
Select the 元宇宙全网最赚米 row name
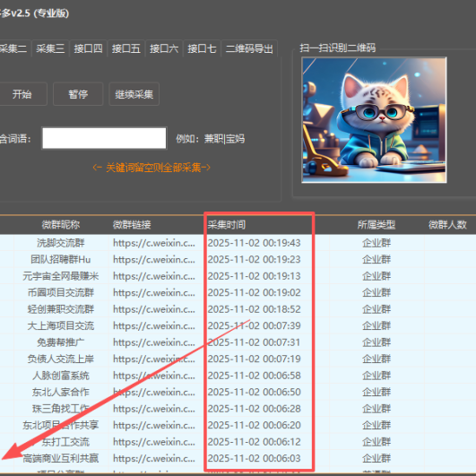[x=61, y=276]
